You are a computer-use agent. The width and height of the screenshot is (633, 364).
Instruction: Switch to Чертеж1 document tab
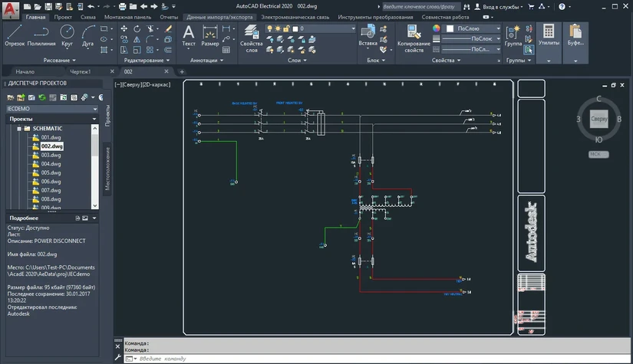point(81,71)
